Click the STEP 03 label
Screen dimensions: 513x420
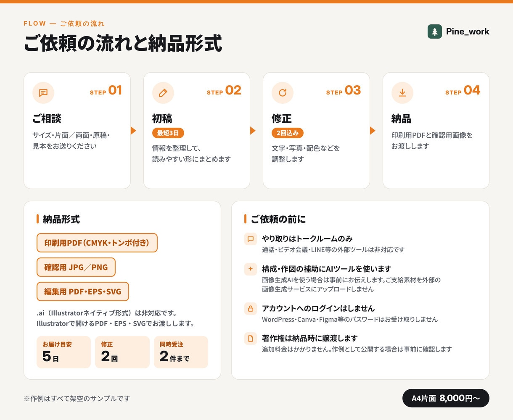(x=344, y=91)
